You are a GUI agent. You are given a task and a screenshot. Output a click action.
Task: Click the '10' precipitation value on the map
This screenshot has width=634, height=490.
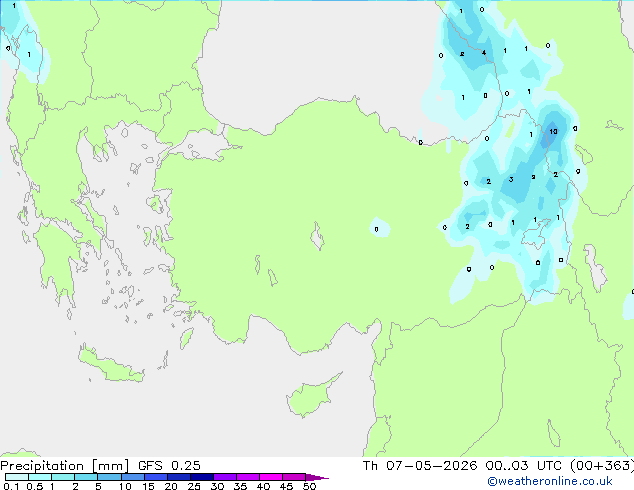click(553, 131)
